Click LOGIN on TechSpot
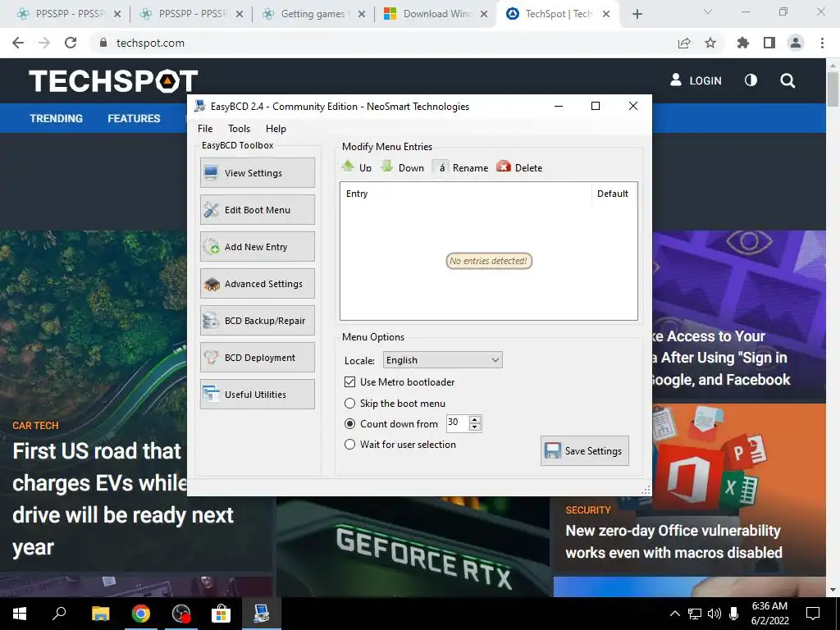The width and height of the screenshot is (840, 630). tap(696, 80)
